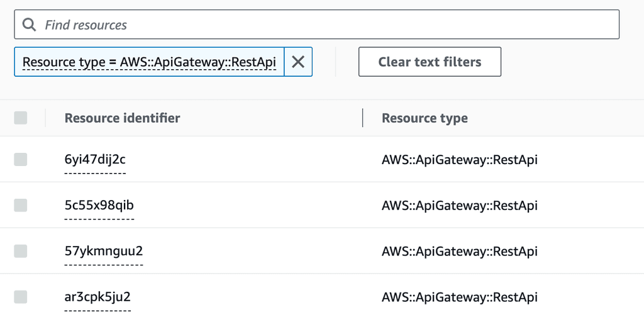The height and width of the screenshot is (317, 644).
Task: Open resource identifier 6yi47dij2c
Action: pyautogui.click(x=95, y=160)
